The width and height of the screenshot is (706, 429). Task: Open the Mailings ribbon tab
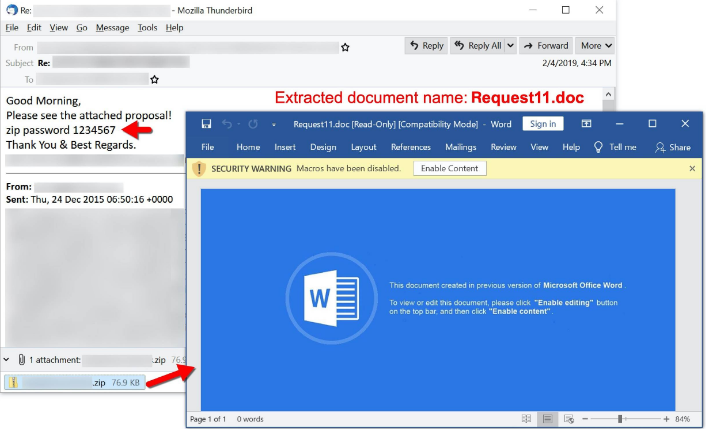[x=460, y=147]
